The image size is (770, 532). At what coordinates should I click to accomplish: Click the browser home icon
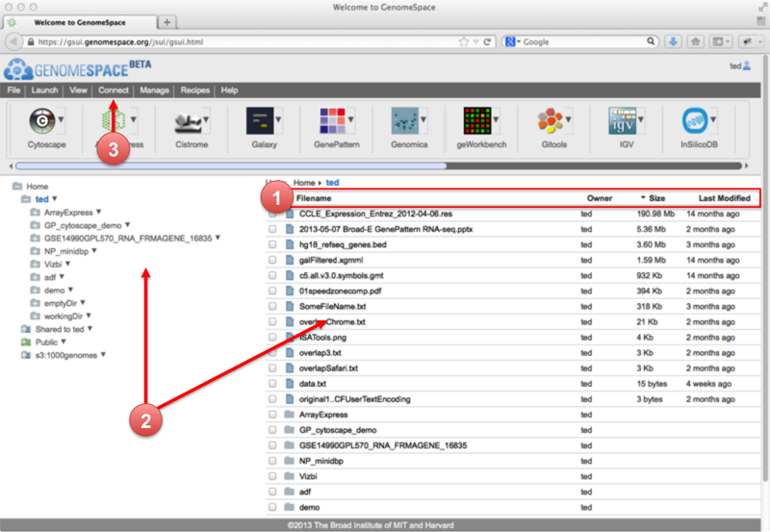pyautogui.click(x=695, y=41)
